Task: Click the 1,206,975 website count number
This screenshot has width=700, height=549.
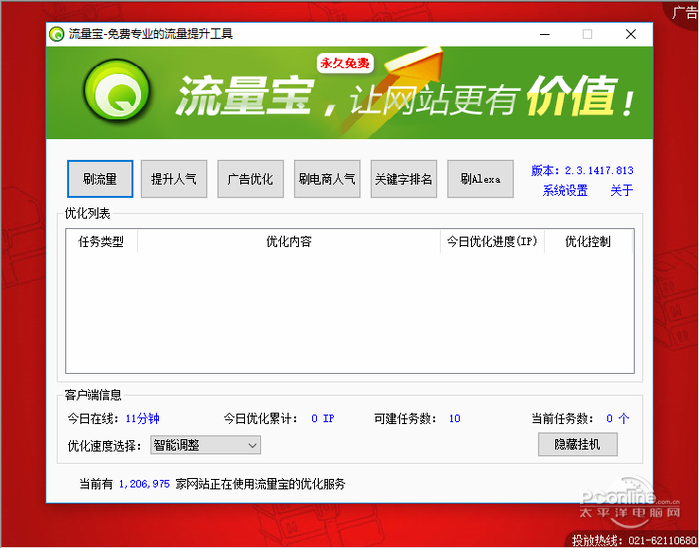Action: [144, 484]
